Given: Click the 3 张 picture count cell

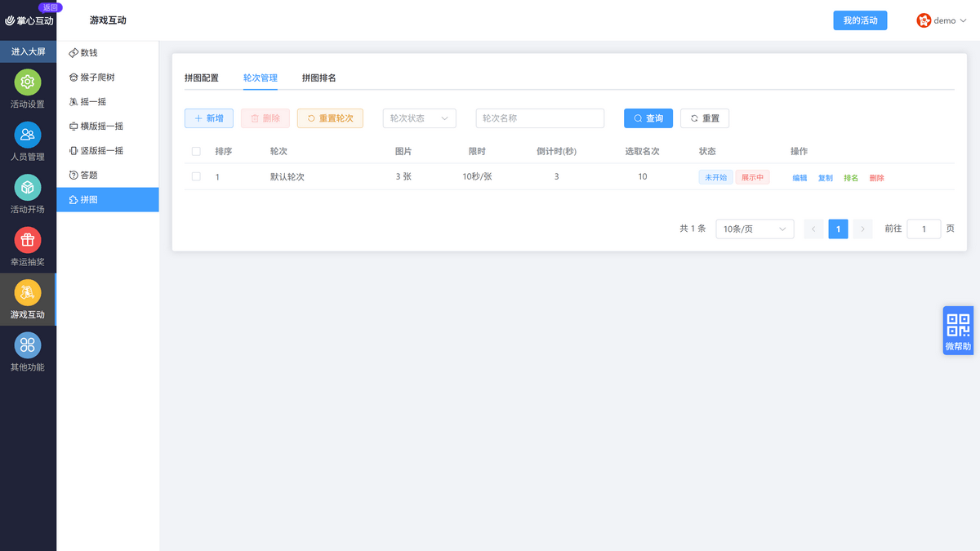Looking at the screenshot, I should coord(403,177).
